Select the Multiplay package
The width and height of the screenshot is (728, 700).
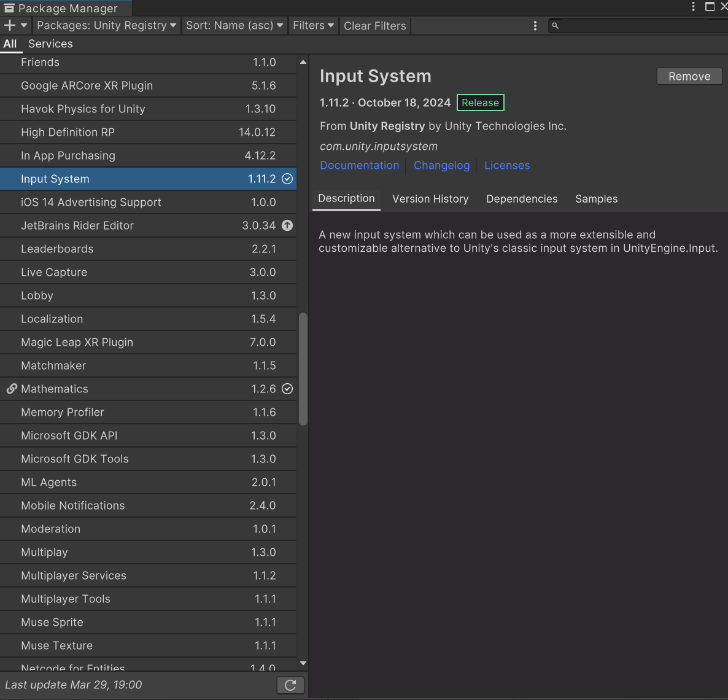(x=148, y=552)
